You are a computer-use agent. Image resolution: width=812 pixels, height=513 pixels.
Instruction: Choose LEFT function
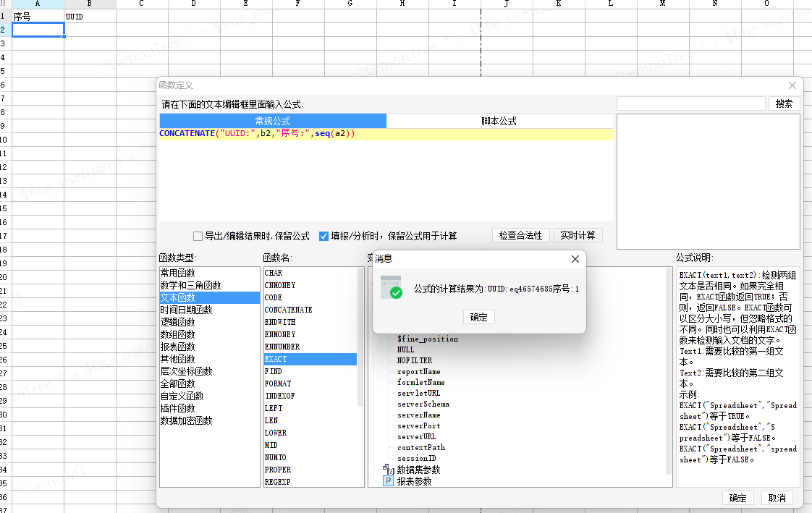[x=310, y=408]
